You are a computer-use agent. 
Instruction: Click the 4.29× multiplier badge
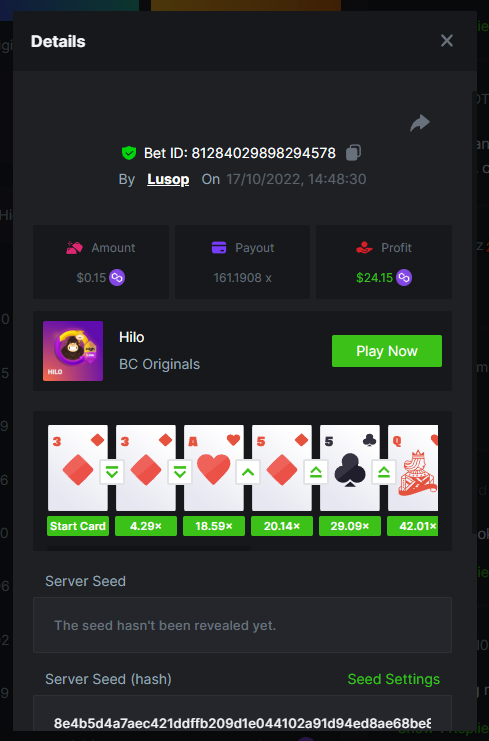[x=146, y=526]
